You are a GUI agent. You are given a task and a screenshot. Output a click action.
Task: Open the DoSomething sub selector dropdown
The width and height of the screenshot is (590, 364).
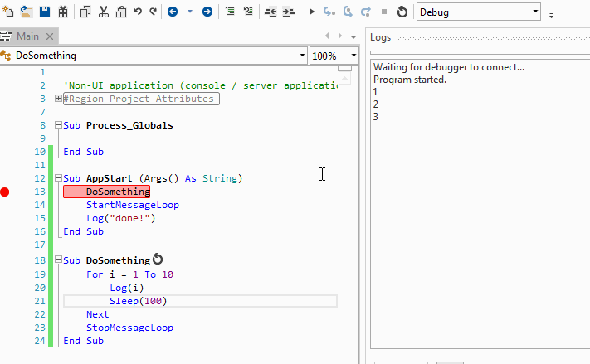pyautogui.click(x=301, y=56)
